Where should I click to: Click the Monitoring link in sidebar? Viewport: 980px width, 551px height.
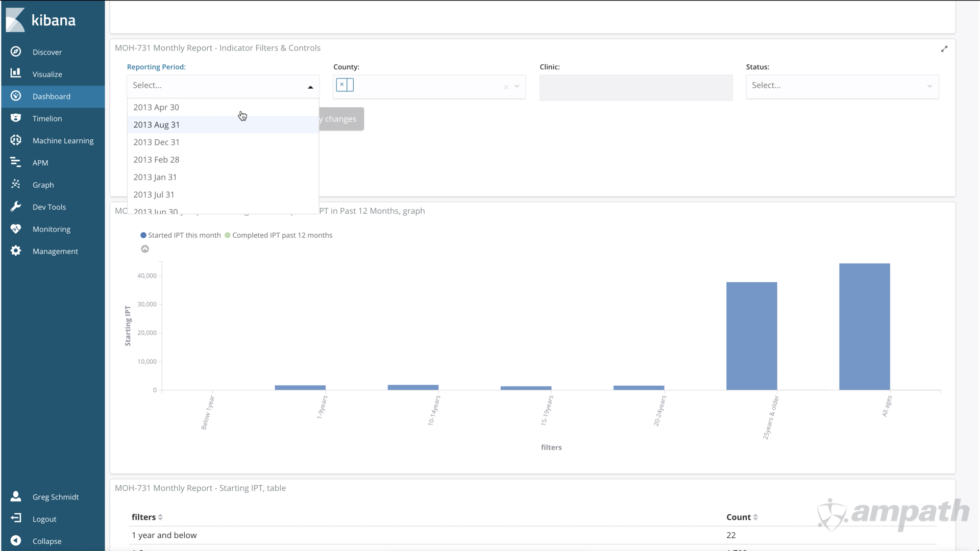[x=52, y=229]
